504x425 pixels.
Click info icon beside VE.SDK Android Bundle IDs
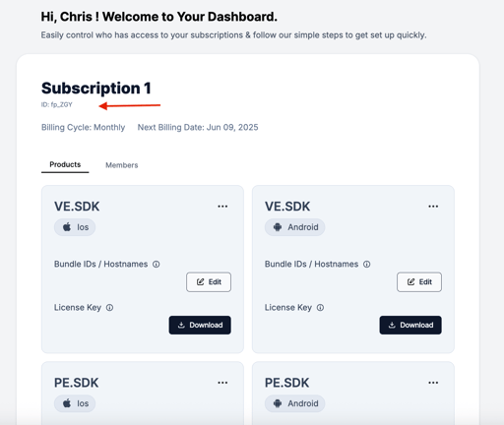[367, 264]
